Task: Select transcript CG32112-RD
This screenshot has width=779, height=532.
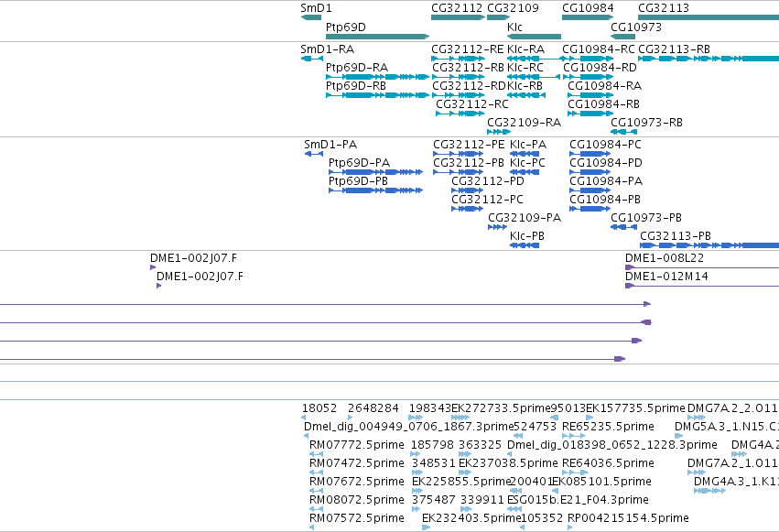Action: [x=458, y=95]
